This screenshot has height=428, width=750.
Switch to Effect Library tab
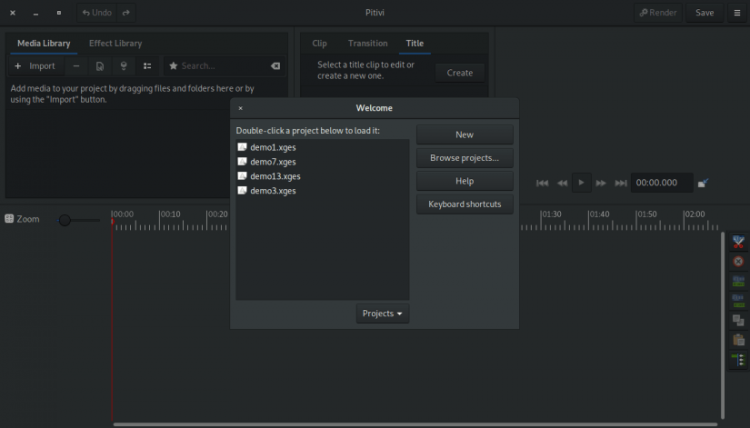point(115,44)
